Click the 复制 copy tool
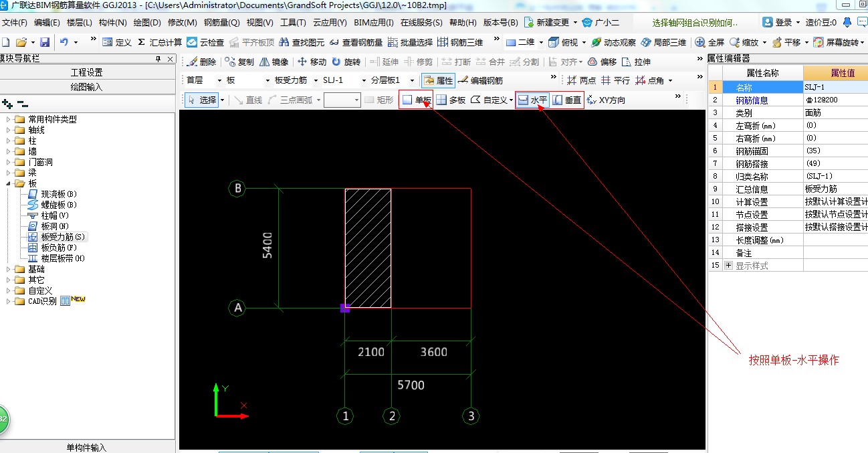The image size is (868, 453). click(240, 62)
